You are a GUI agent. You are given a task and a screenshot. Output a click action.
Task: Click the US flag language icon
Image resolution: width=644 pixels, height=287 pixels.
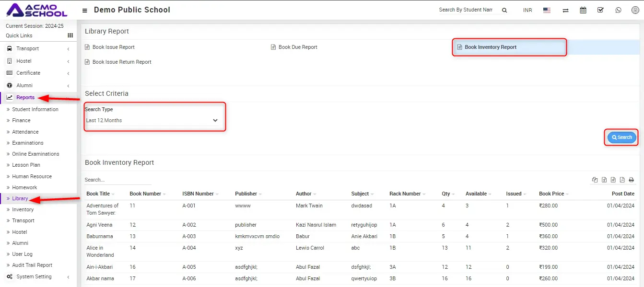pyautogui.click(x=547, y=10)
